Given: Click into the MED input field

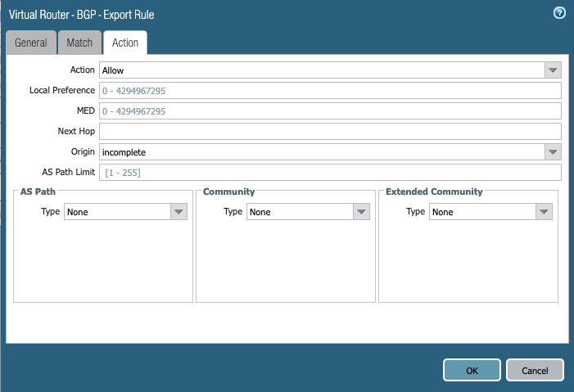Looking at the screenshot, I should (329, 111).
